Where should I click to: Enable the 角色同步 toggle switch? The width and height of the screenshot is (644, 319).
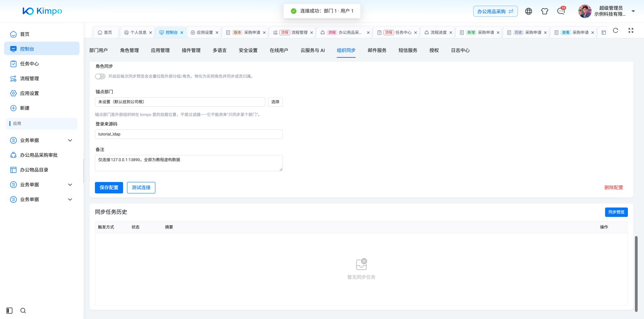(100, 76)
